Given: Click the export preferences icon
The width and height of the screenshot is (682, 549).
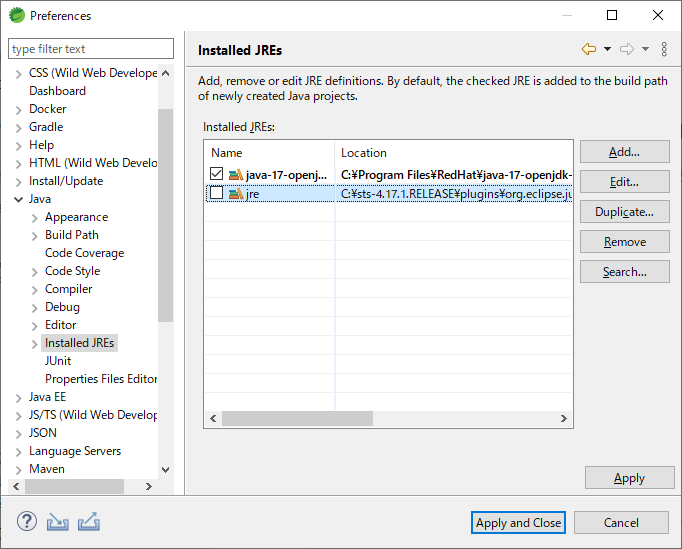Looking at the screenshot, I should pos(89,522).
